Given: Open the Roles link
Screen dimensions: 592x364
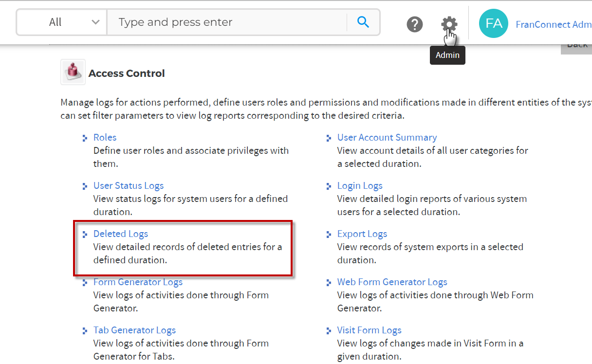Looking at the screenshot, I should click(105, 137).
